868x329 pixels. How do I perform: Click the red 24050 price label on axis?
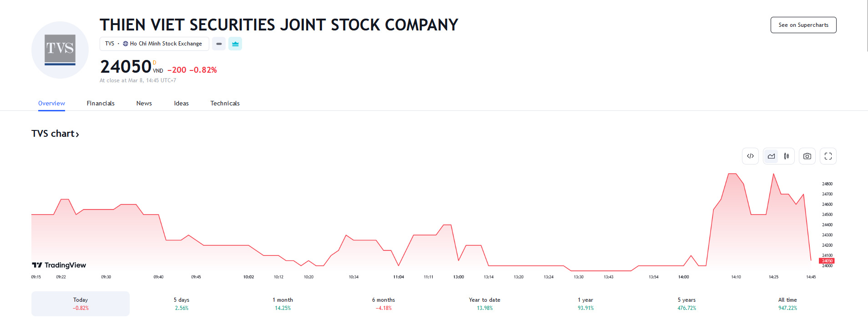(x=827, y=261)
